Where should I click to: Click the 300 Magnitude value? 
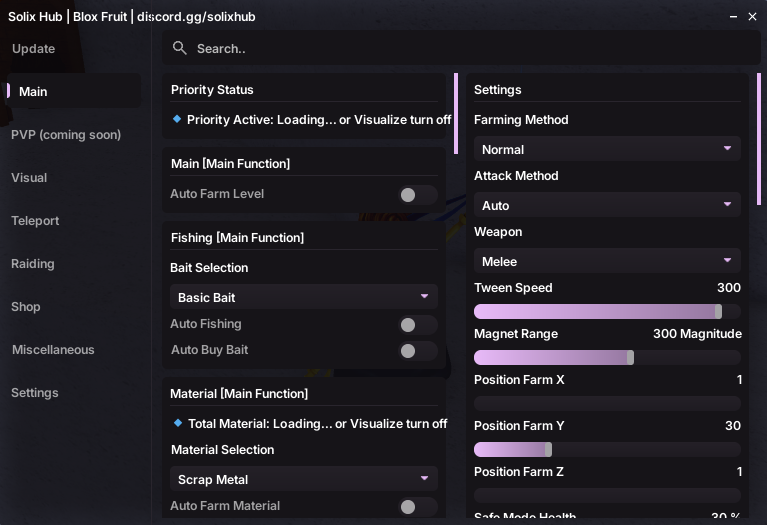tap(697, 333)
